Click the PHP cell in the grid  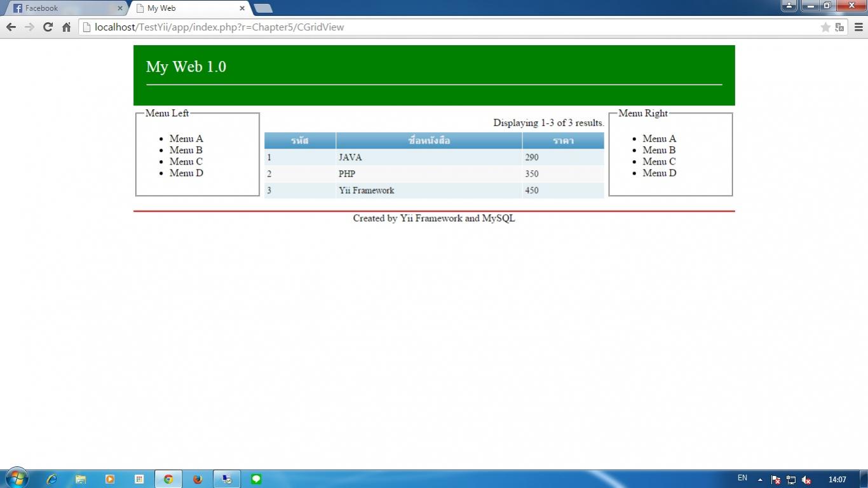429,173
